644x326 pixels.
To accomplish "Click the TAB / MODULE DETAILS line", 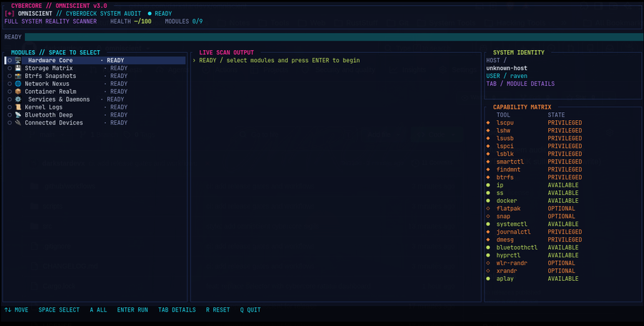I will 520,84.
